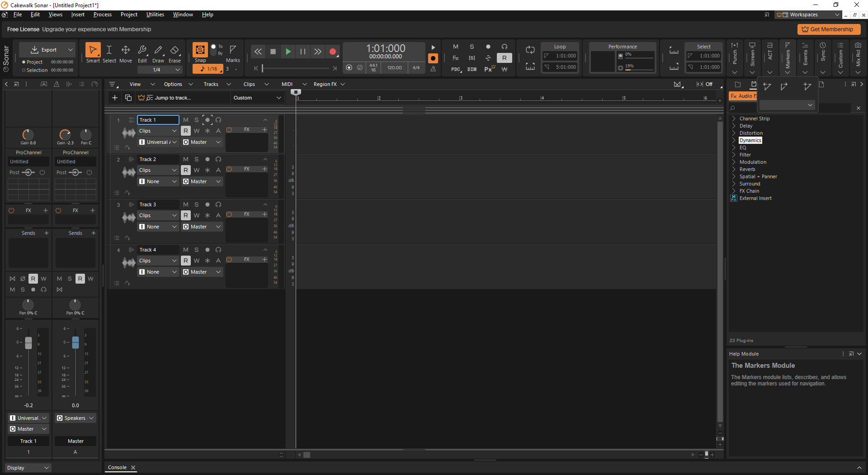Open Track 2 input None dropdown
This screenshot has height=475, width=868.
click(158, 181)
